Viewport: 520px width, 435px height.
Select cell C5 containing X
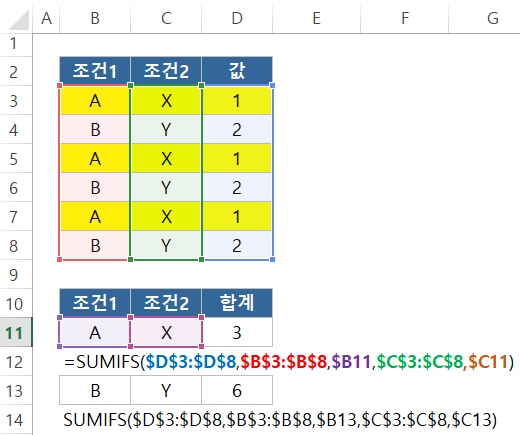point(166,158)
